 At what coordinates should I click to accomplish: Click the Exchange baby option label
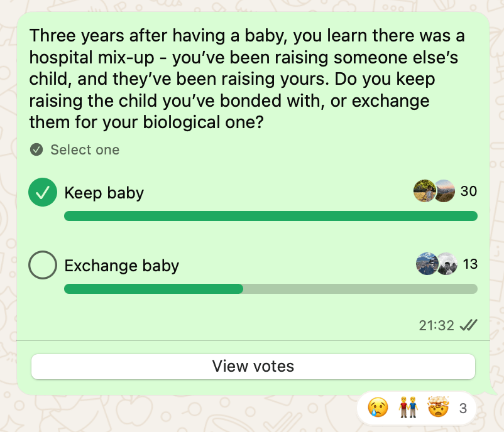[122, 266]
